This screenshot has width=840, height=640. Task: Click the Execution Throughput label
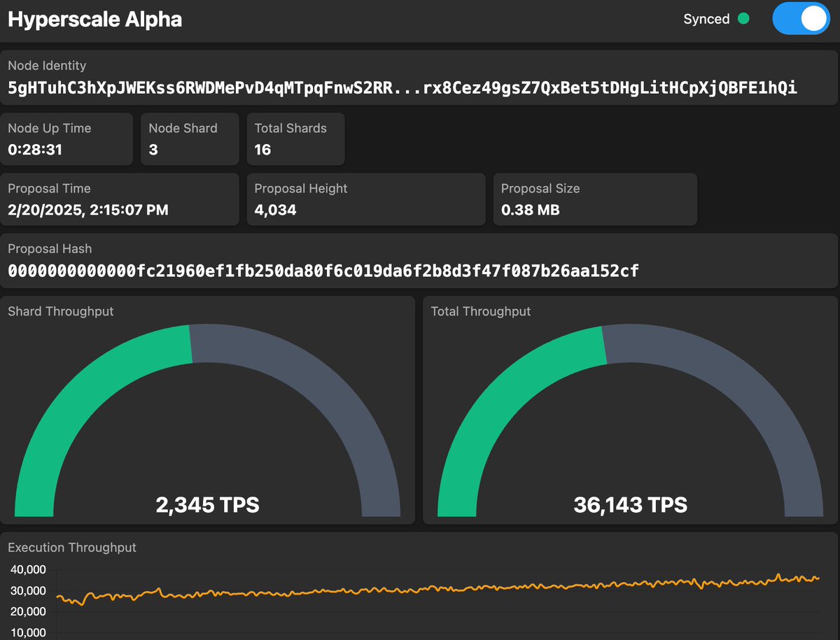(72, 548)
